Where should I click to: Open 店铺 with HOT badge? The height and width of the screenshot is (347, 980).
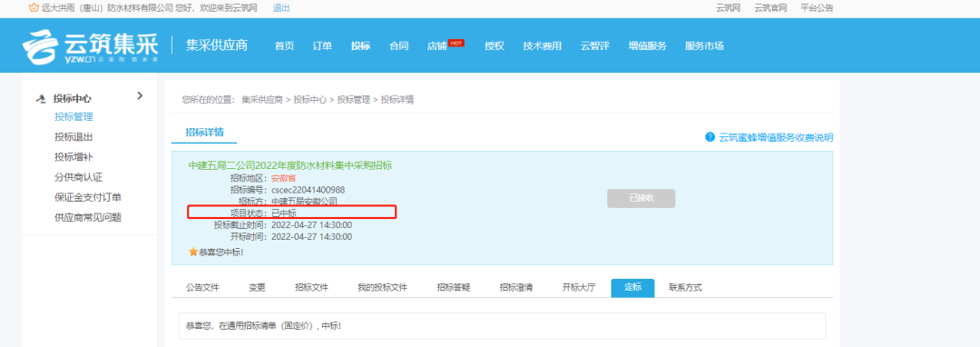click(x=446, y=45)
